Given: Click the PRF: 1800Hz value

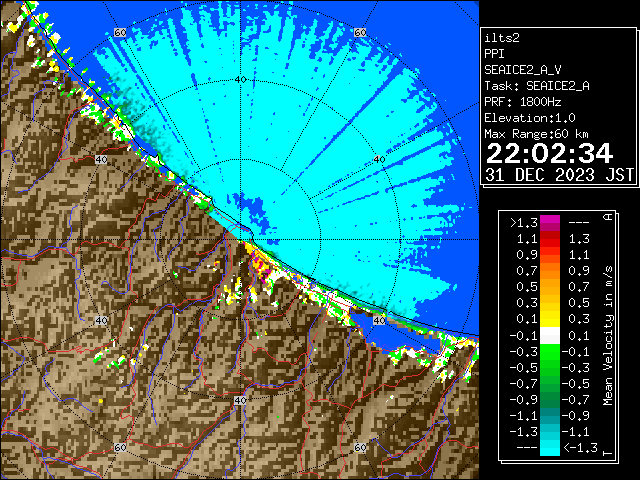Looking at the screenshot, I should [523, 102].
